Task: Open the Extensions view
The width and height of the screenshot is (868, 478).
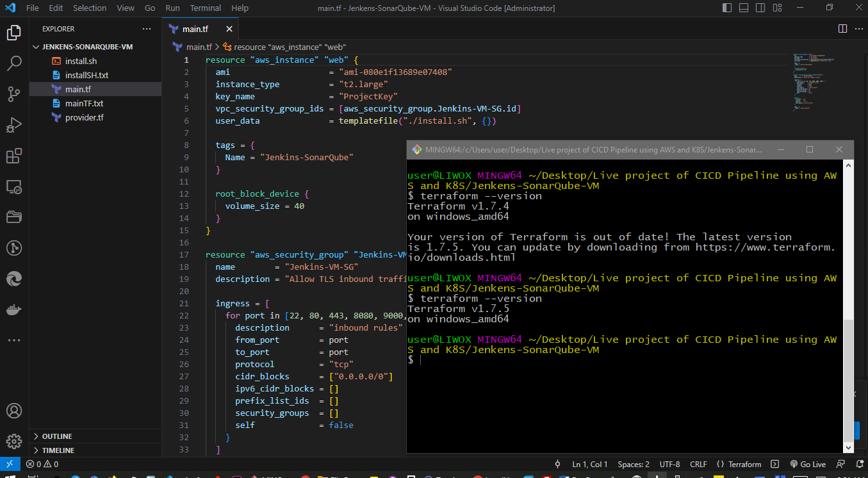Action: pyautogui.click(x=14, y=156)
